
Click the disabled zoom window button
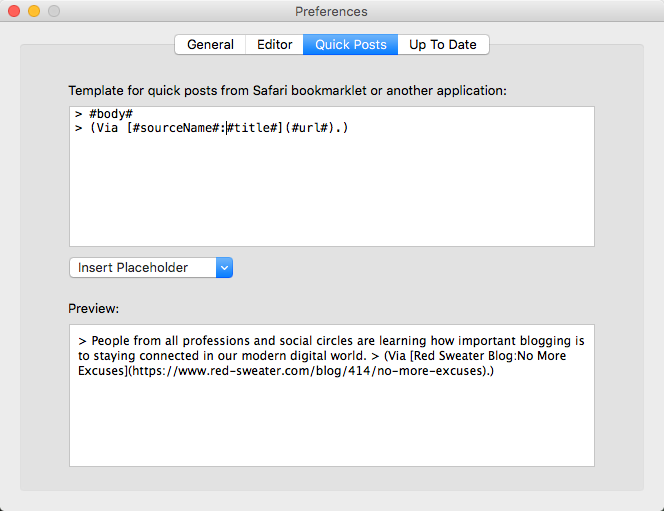(54, 12)
